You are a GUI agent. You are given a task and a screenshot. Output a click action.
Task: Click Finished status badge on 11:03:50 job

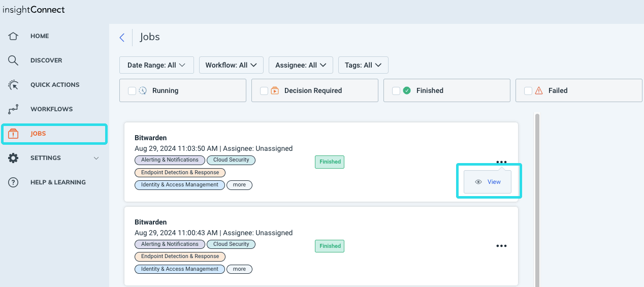pyautogui.click(x=330, y=162)
